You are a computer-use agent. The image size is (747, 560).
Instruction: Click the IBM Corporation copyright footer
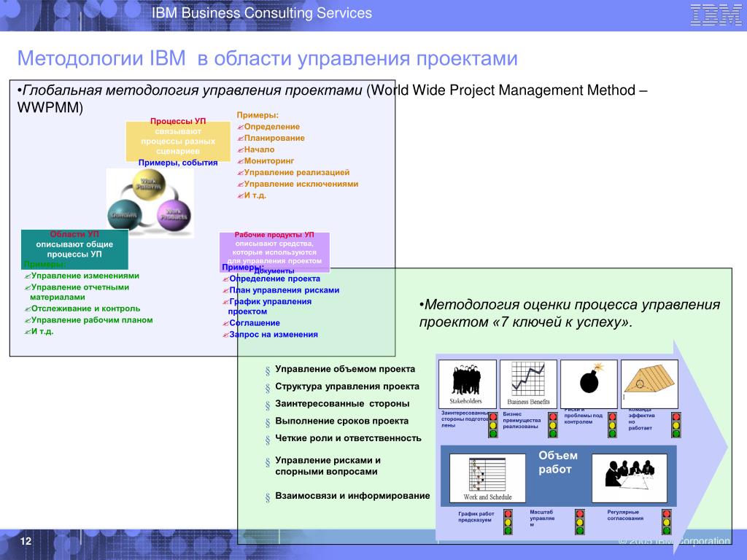[x=673, y=541]
